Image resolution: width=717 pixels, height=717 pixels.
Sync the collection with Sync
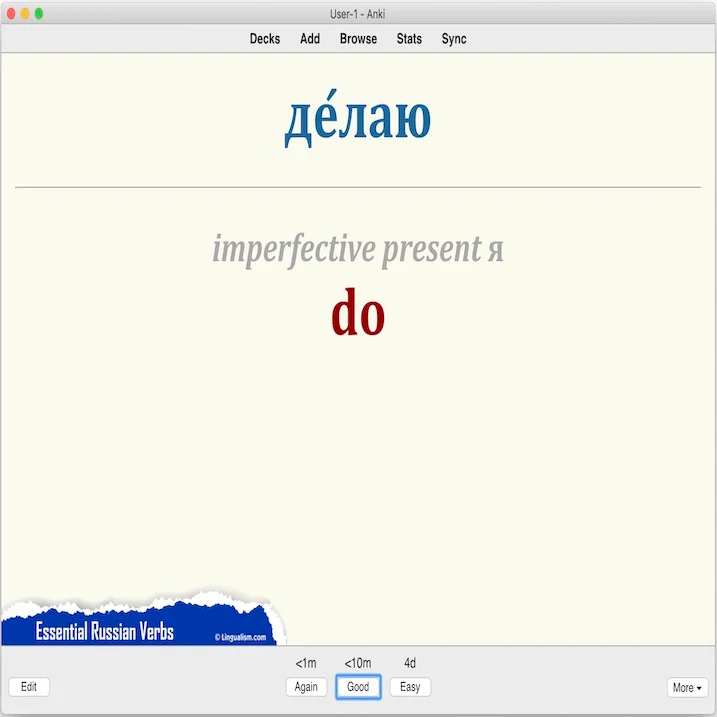tap(454, 39)
